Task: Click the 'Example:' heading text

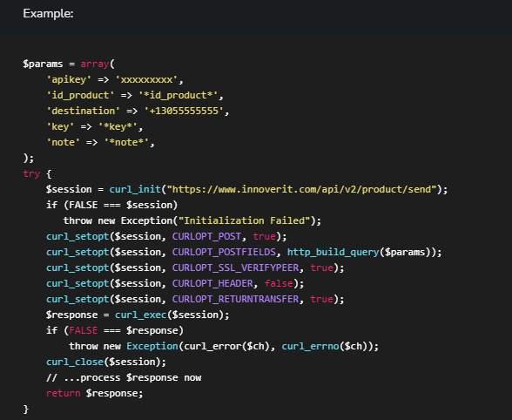Action: pyautogui.click(x=48, y=14)
